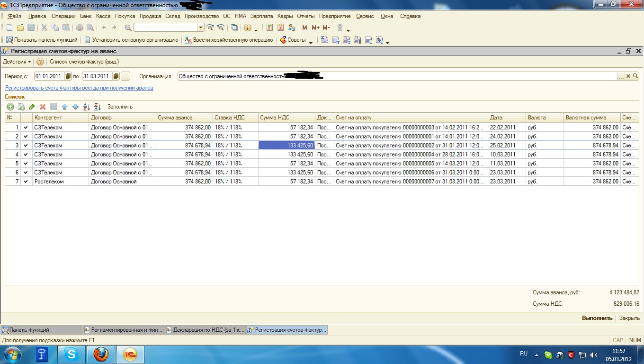This screenshot has width=644, height=364.
Task: Uncheck the checkbox in row 4
Action: 26,155
